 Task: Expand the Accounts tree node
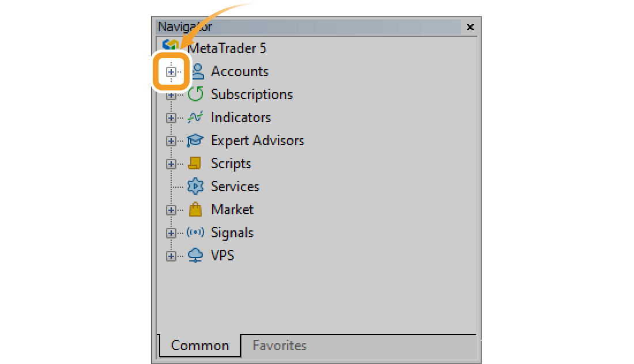pos(171,71)
